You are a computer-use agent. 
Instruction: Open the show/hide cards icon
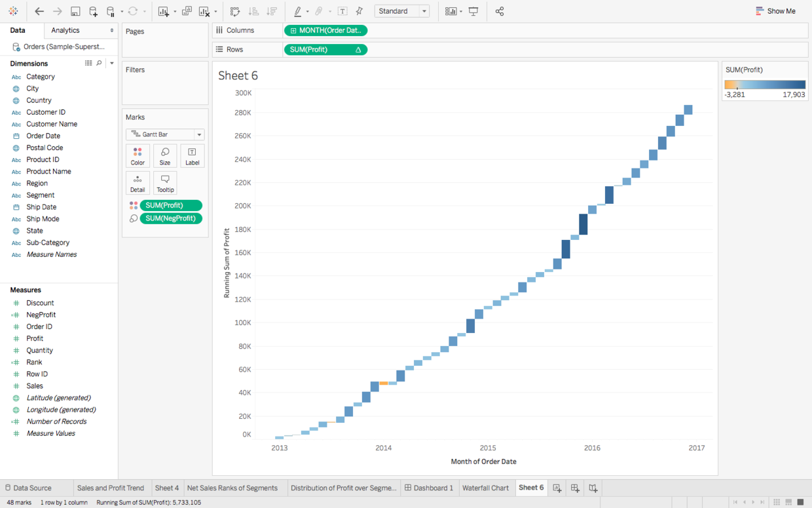[451, 11]
